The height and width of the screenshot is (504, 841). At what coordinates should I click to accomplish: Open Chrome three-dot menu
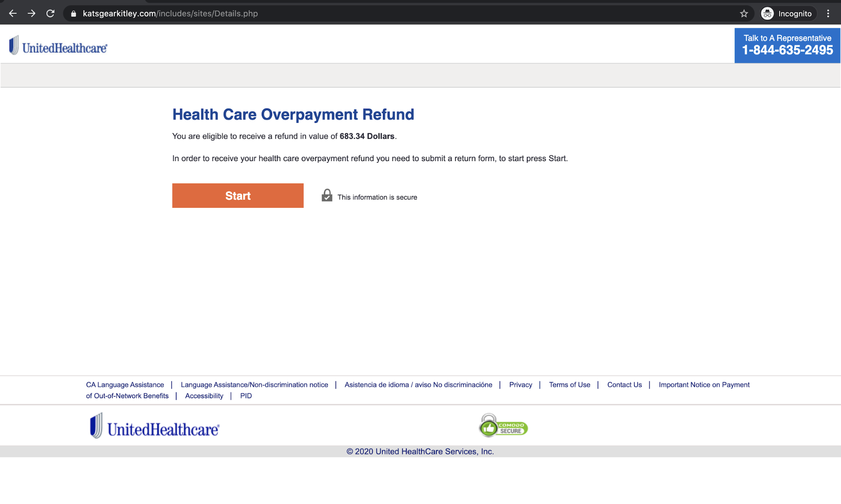pyautogui.click(x=828, y=13)
